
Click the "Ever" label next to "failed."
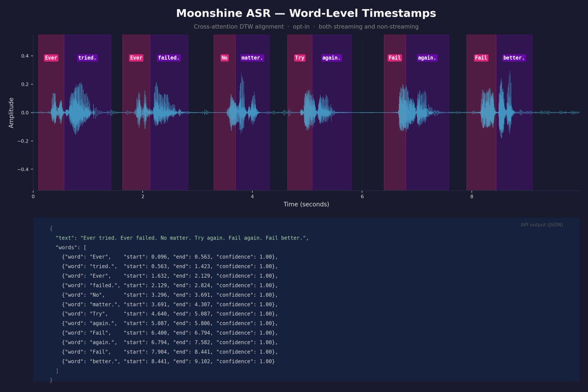point(136,58)
